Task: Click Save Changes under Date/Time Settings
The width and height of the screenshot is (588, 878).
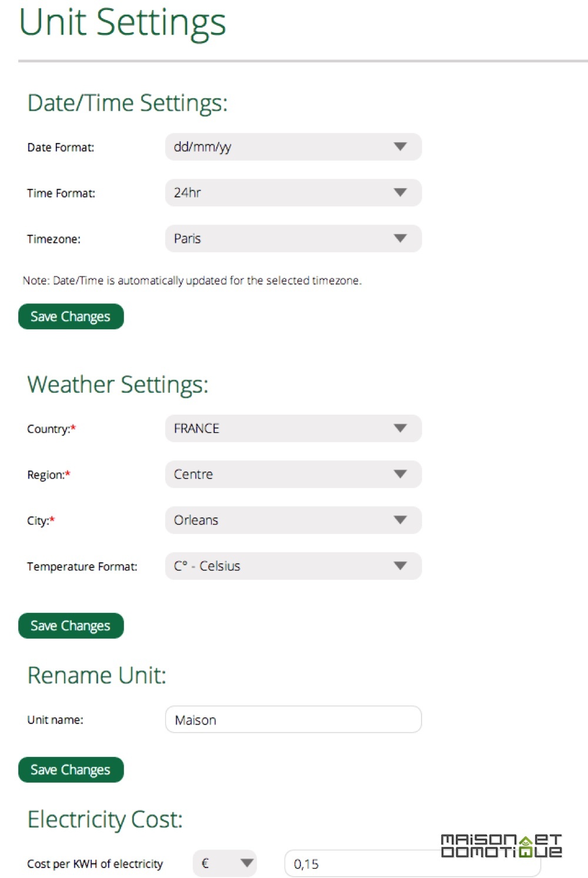Action: [x=71, y=316]
